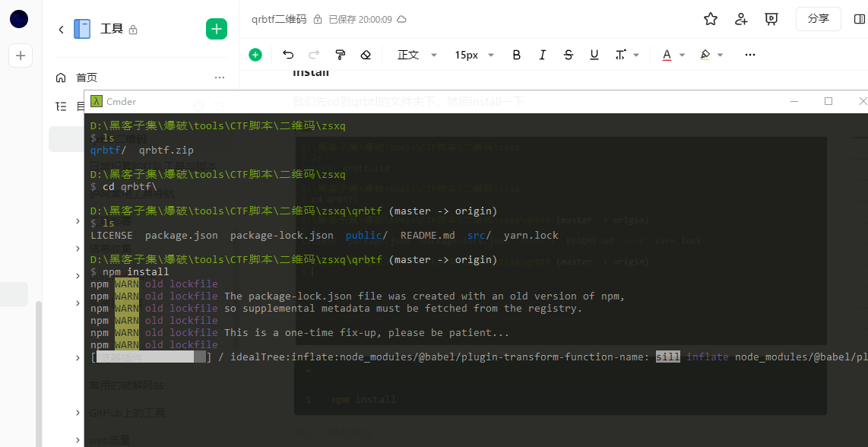Click the lock icon beside document title
Image resolution: width=868 pixels, height=447 pixels.
click(318, 20)
